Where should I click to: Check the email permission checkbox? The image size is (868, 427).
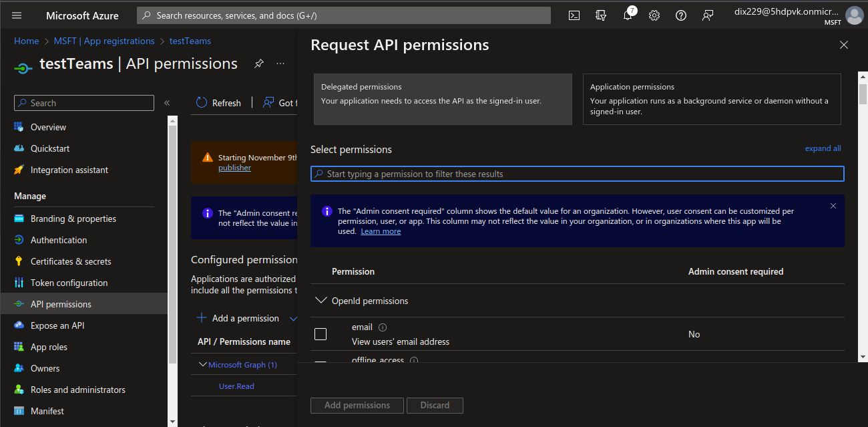point(320,334)
